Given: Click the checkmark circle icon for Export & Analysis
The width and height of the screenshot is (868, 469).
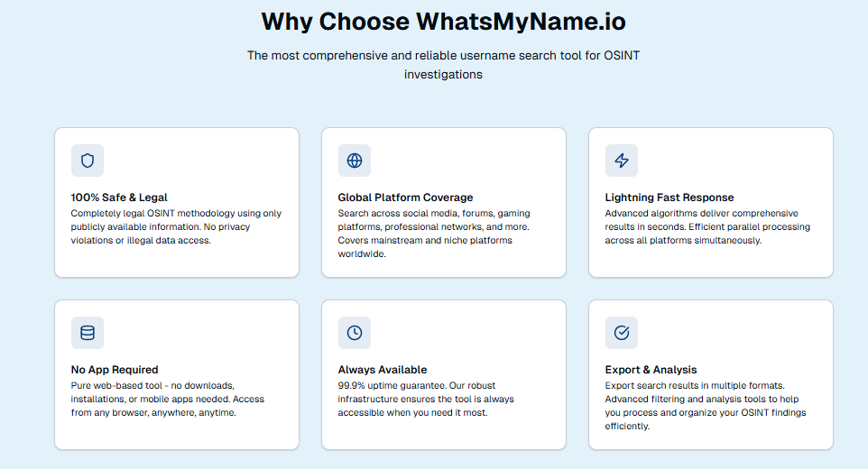Looking at the screenshot, I should (622, 333).
